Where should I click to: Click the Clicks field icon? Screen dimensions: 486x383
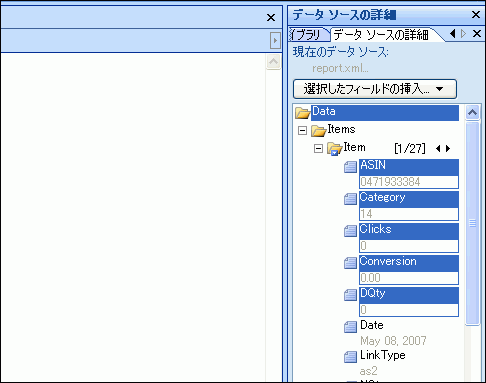tap(350, 231)
